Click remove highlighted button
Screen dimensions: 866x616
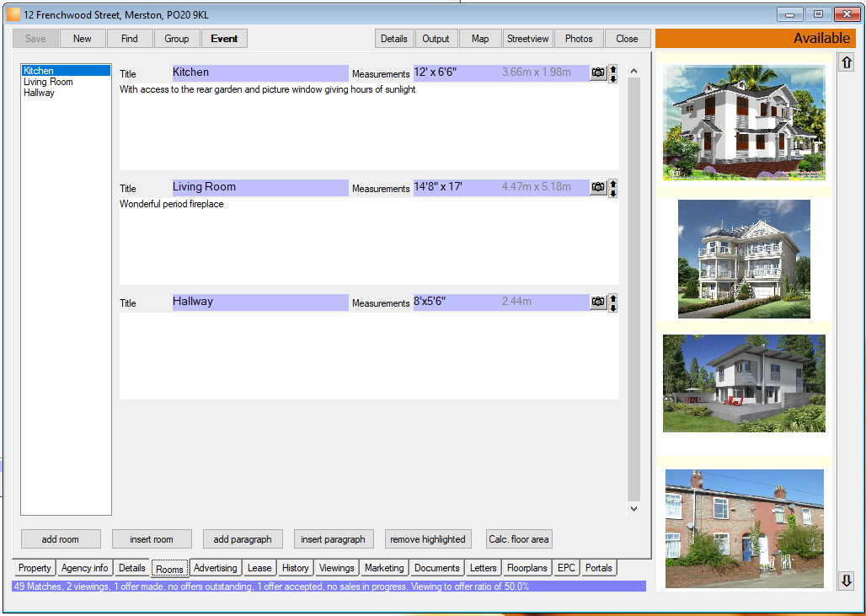pyautogui.click(x=428, y=539)
